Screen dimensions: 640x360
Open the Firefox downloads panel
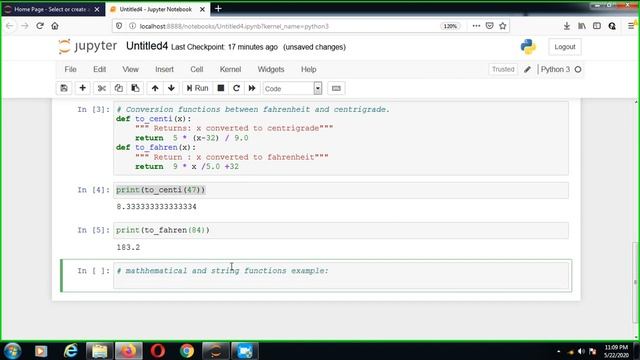(567, 26)
